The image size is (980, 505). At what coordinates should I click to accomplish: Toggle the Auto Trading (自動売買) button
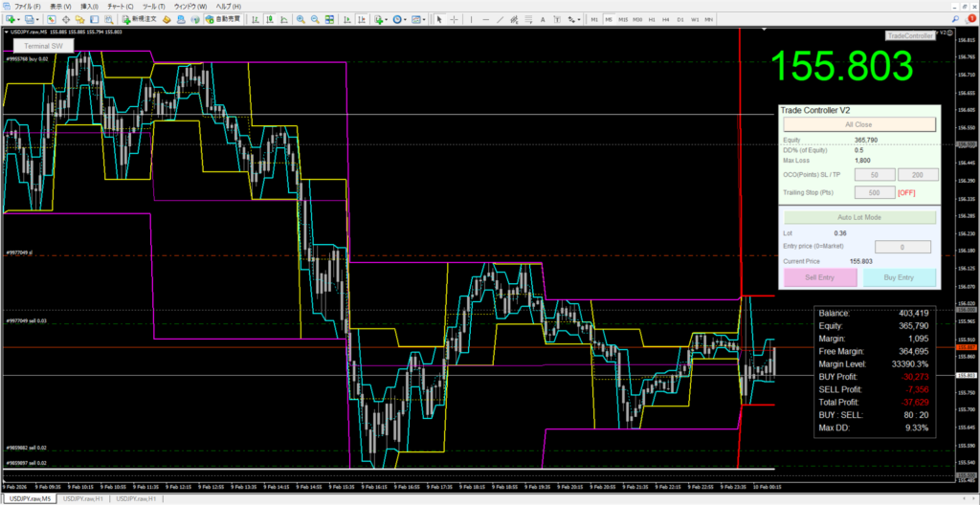[x=223, y=19]
